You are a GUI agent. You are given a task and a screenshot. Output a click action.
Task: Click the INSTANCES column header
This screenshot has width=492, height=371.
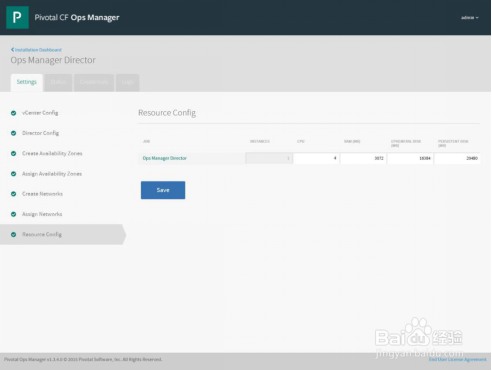[260, 142]
